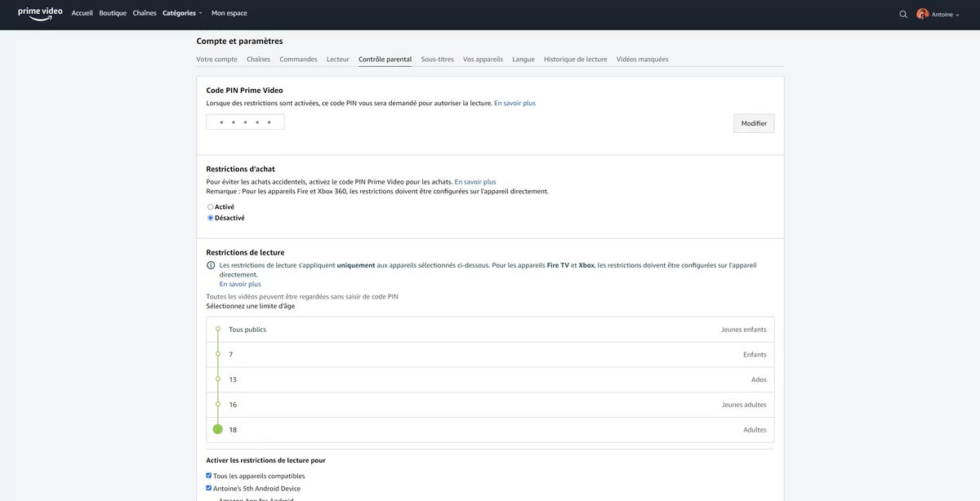Select the Contrôle parental tab
The height and width of the screenshot is (501, 980).
(385, 60)
